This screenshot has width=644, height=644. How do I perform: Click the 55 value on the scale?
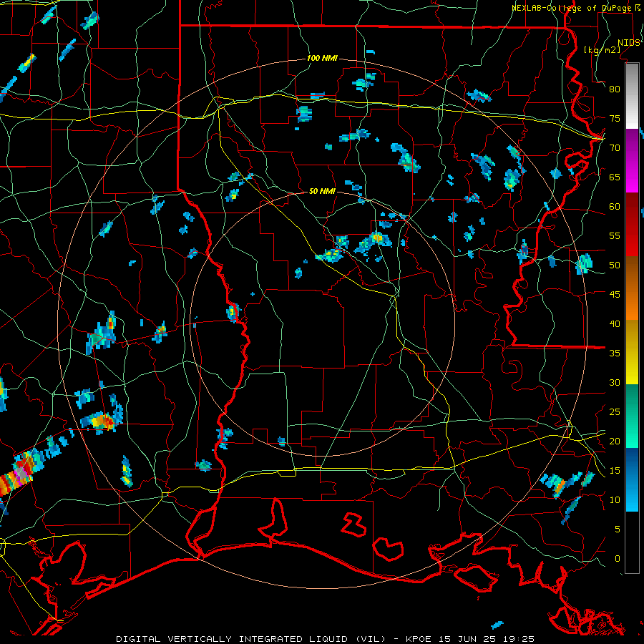615,235
